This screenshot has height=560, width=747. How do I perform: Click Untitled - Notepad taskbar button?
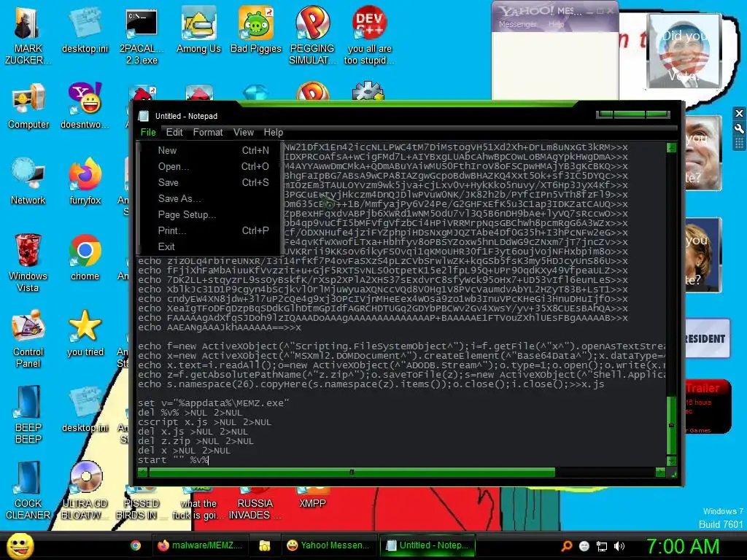point(427,545)
